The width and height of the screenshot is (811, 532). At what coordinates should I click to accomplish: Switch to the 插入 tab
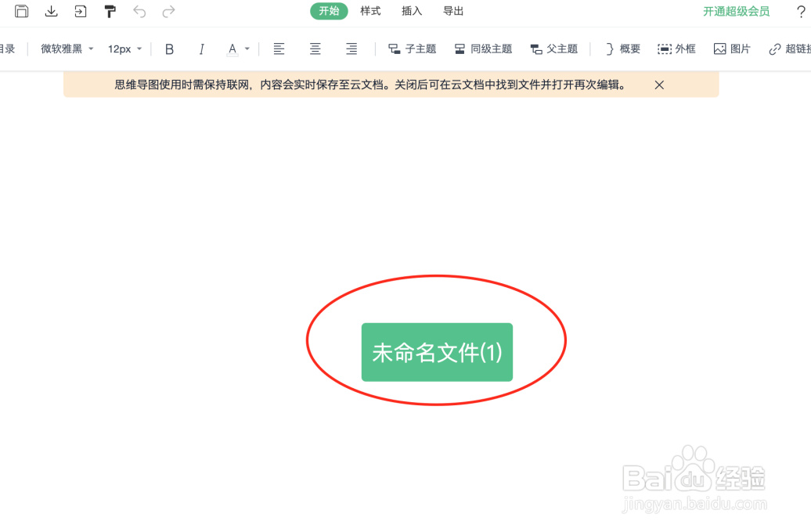point(412,11)
